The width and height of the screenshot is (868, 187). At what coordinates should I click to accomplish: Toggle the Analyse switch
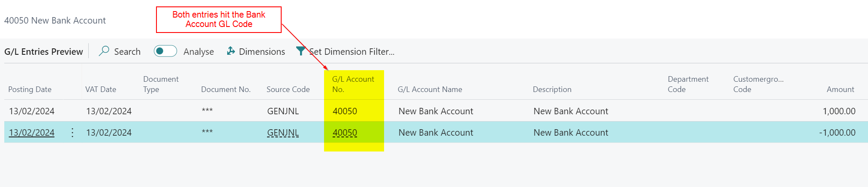click(165, 51)
